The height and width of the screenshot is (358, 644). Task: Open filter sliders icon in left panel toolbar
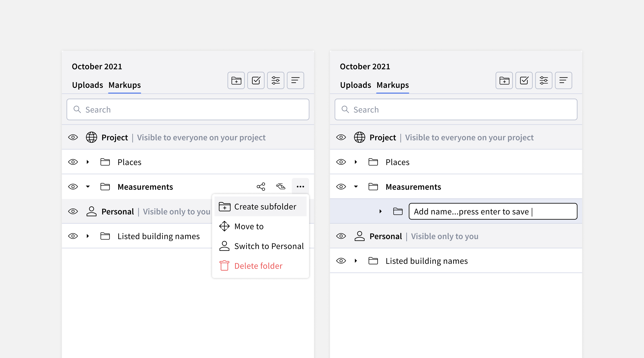(276, 80)
